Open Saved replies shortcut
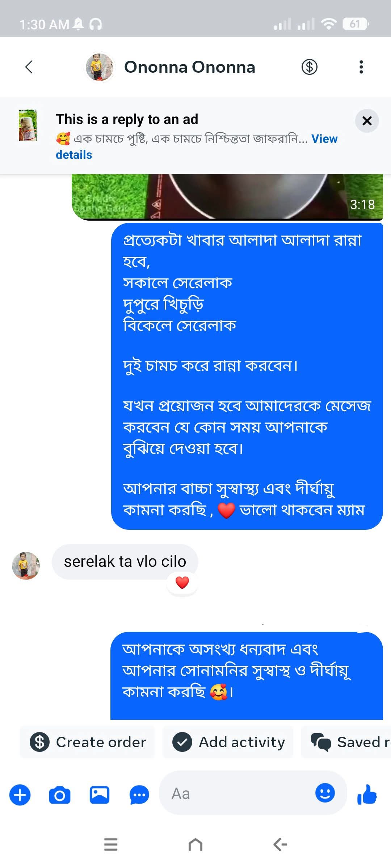Viewport: 391px width, 868px height. (346, 742)
